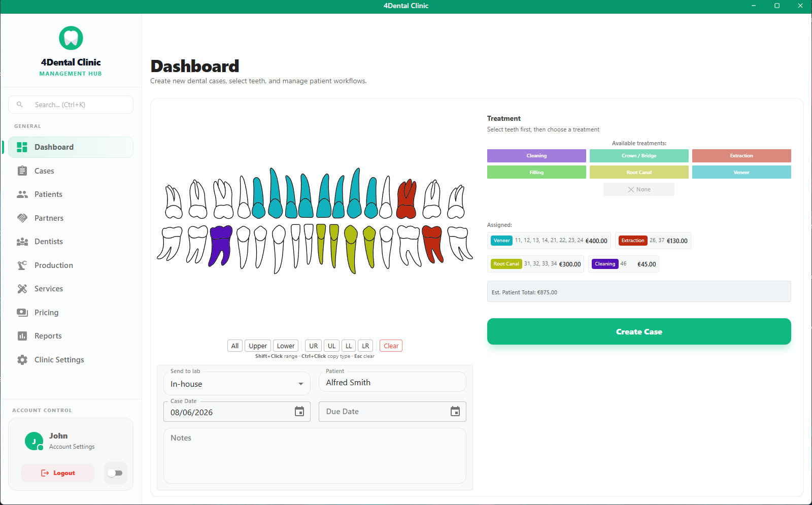Select the LR quadrant button
812x505 pixels.
coord(365,346)
